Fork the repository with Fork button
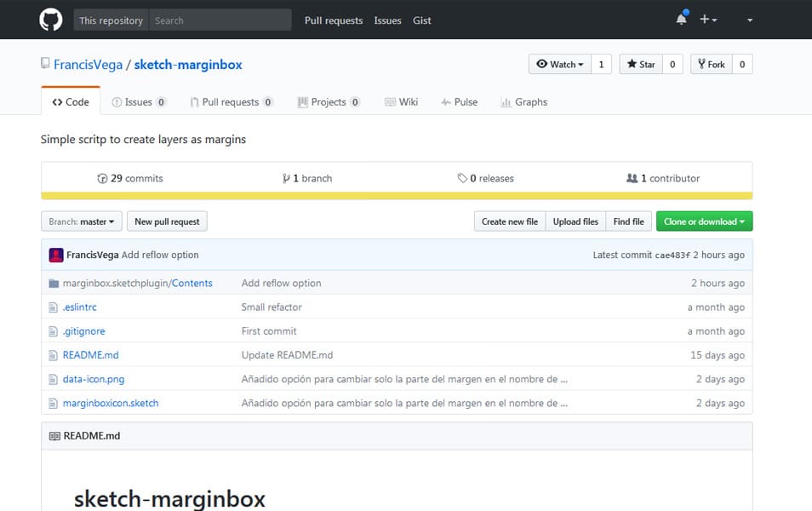 pos(711,65)
